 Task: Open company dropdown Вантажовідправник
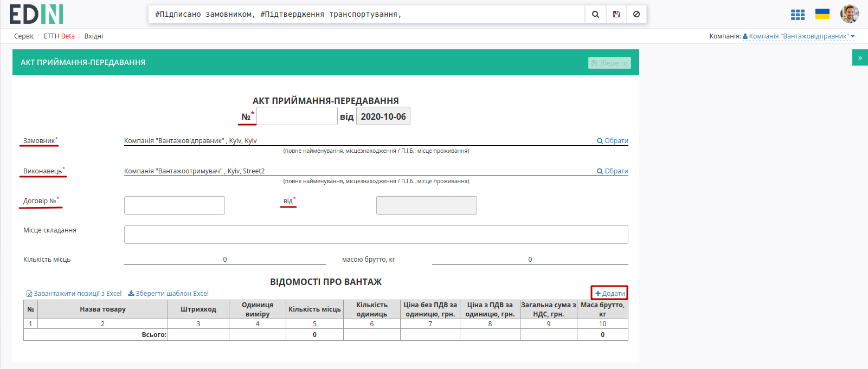[x=799, y=36]
